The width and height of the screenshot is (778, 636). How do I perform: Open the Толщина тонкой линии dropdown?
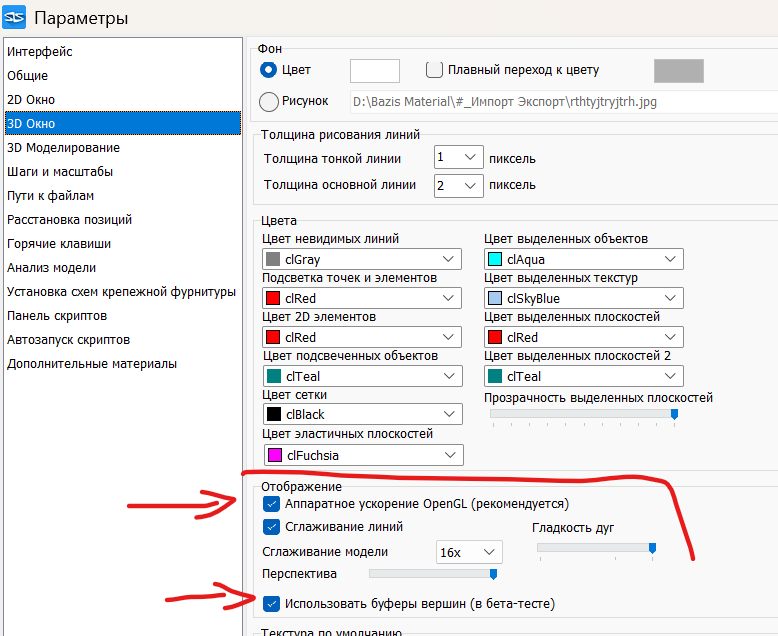[x=458, y=157]
